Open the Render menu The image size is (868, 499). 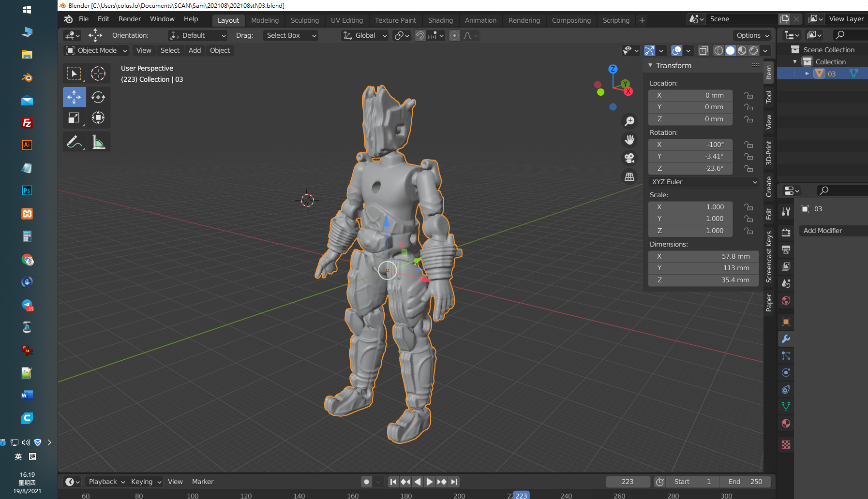coord(130,19)
